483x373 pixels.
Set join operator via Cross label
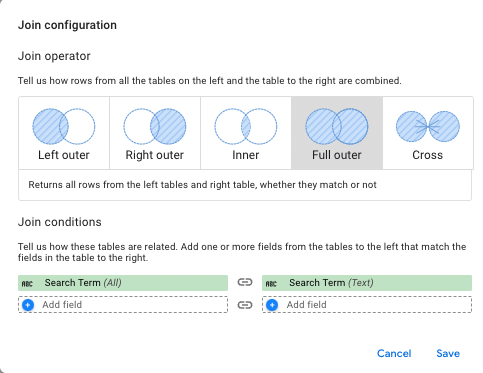[428, 155]
